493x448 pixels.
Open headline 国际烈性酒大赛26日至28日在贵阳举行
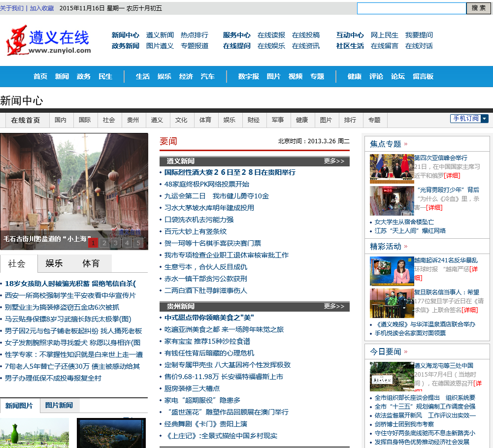(x=230, y=172)
